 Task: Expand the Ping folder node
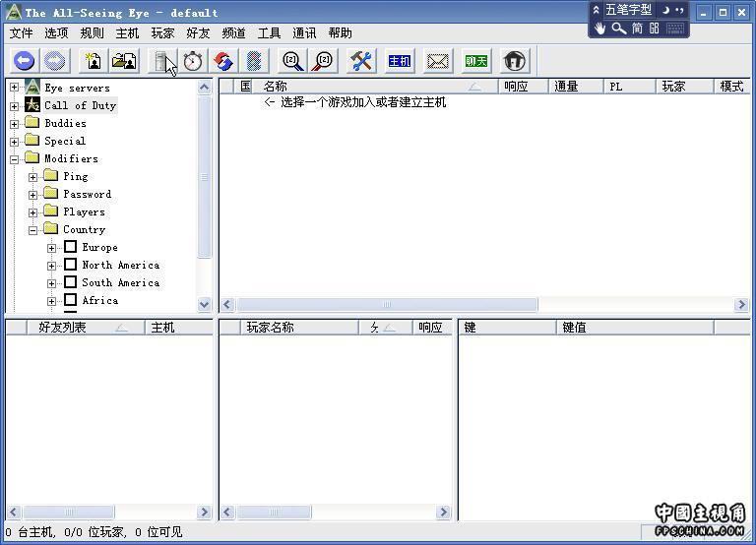[x=32, y=177]
